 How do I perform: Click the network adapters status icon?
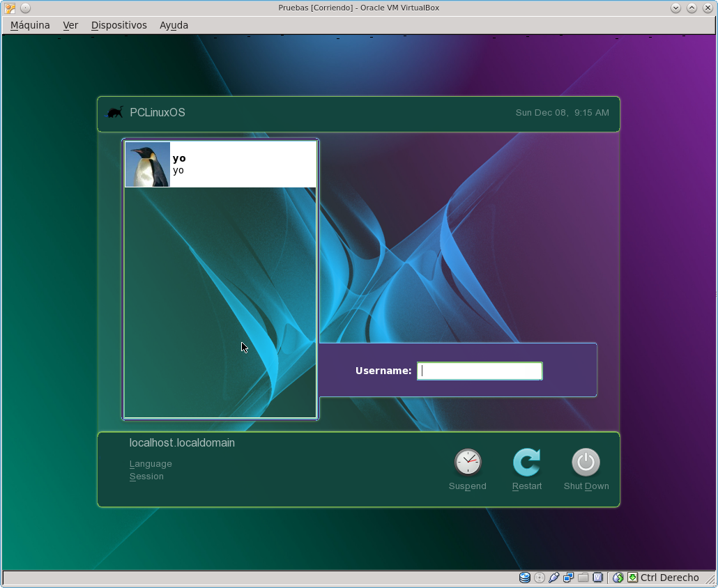pyautogui.click(x=569, y=578)
